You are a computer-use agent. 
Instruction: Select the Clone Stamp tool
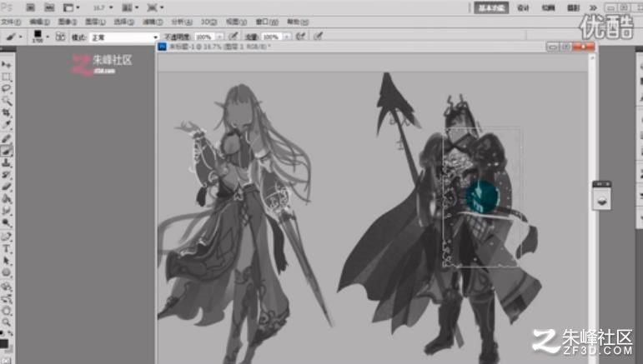coord(6,163)
